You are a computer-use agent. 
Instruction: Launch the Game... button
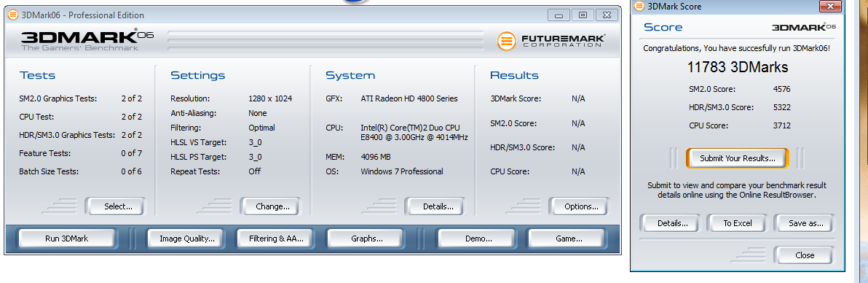click(567, 239)
